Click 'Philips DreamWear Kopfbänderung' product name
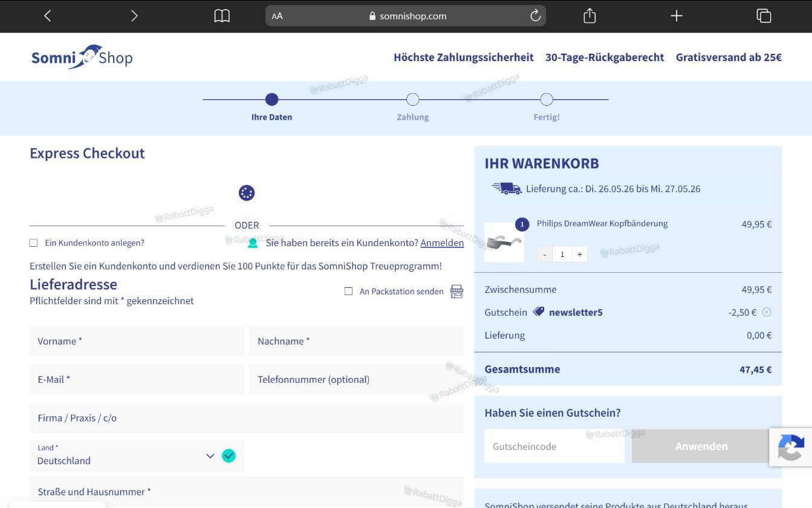 602,224
